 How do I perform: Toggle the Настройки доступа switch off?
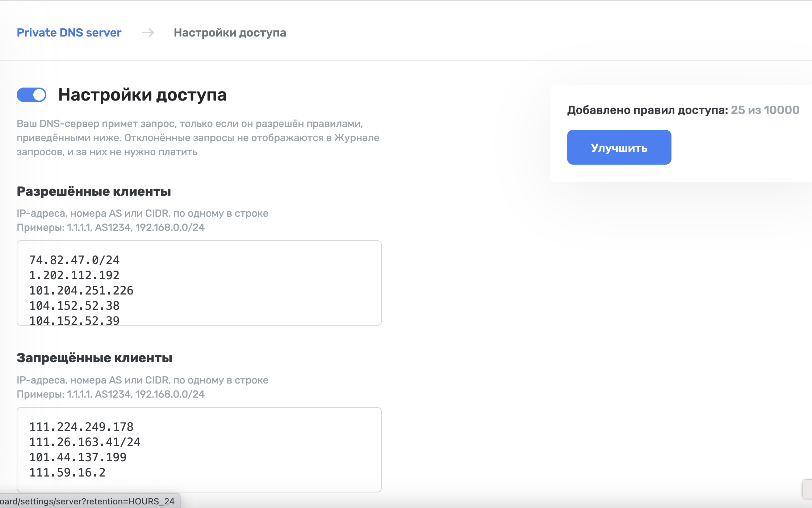pyautogui.click(x=32, y=95)
